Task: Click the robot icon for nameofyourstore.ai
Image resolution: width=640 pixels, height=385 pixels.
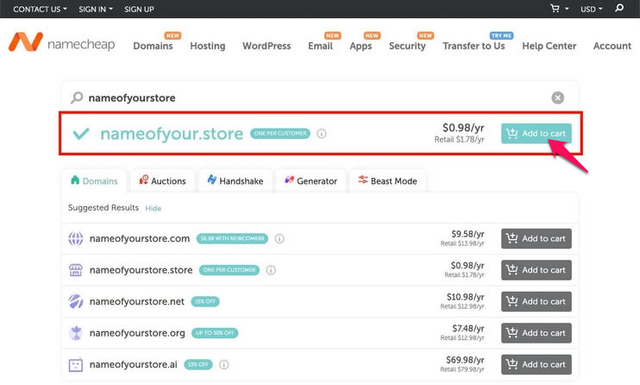Action: pyautogui.click(x=76, y=364)
